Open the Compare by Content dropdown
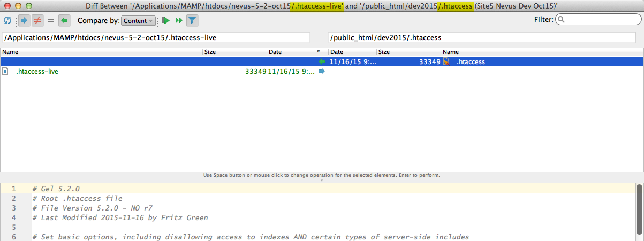This screenshot has height=241, width=644. [138, 21]
